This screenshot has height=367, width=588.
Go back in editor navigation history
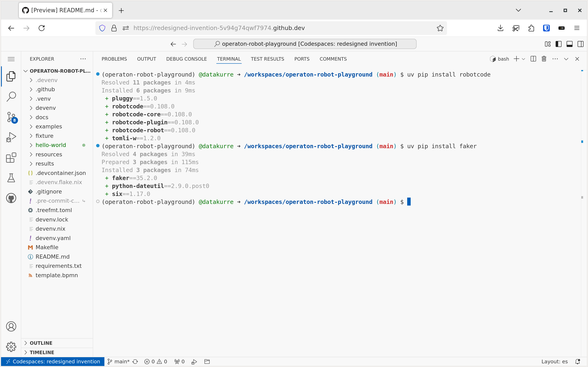coord(173,44)
